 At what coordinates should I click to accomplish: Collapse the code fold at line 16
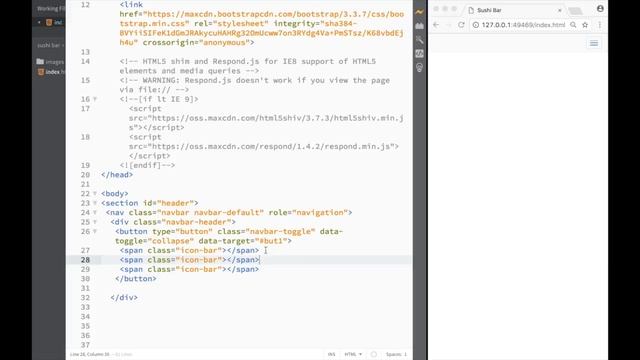pyautogui.click(x=95, y=99)
